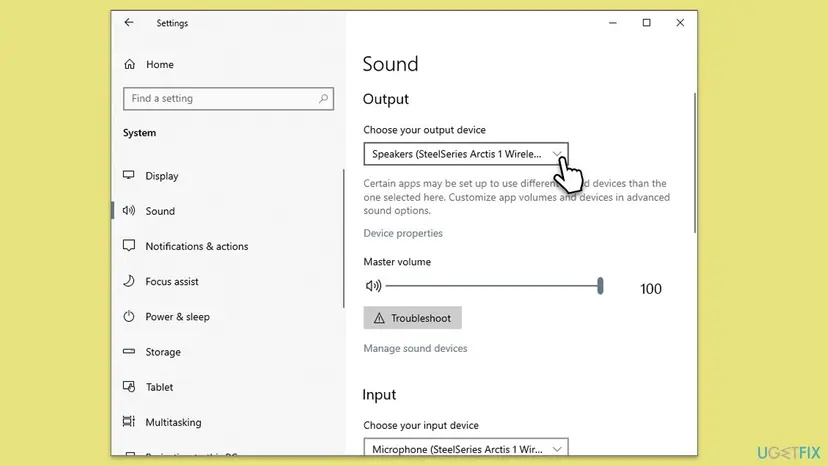Click the search magnifier icon
Screen dimensions: 828x466
[x=323, y=98]
